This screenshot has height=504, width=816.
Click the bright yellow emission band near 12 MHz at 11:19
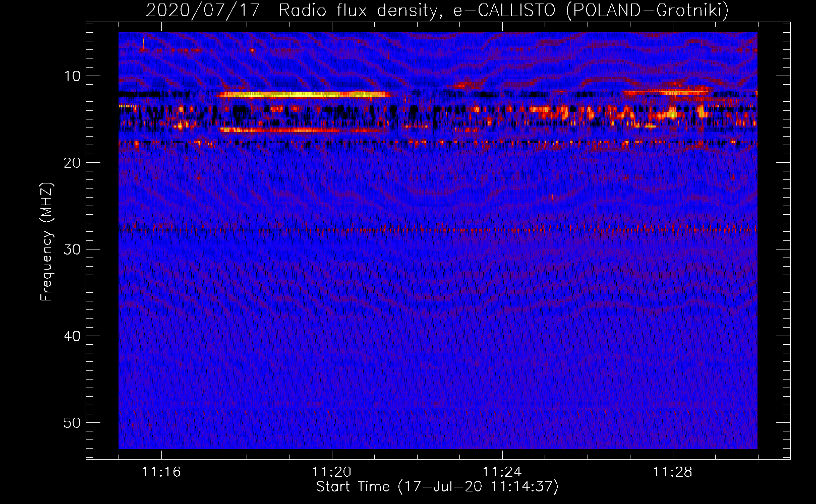[305, 94]
